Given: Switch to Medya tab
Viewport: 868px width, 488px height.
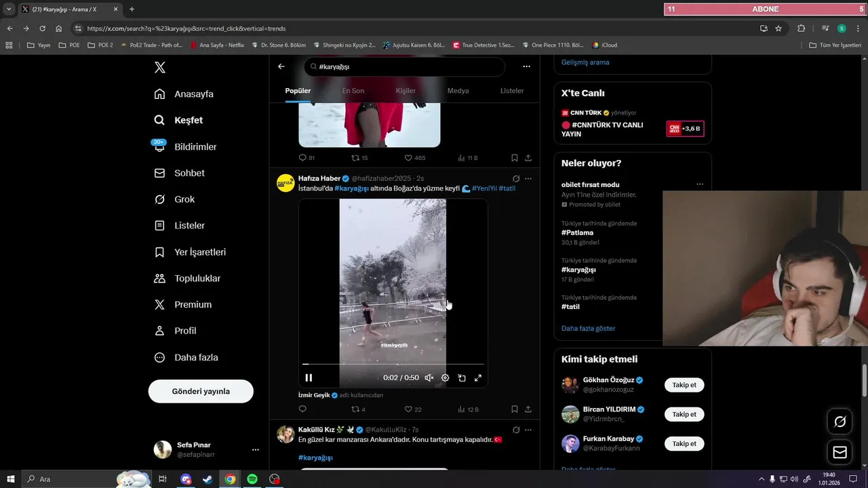Looking at the screenshot, I should tap(458, 91).
